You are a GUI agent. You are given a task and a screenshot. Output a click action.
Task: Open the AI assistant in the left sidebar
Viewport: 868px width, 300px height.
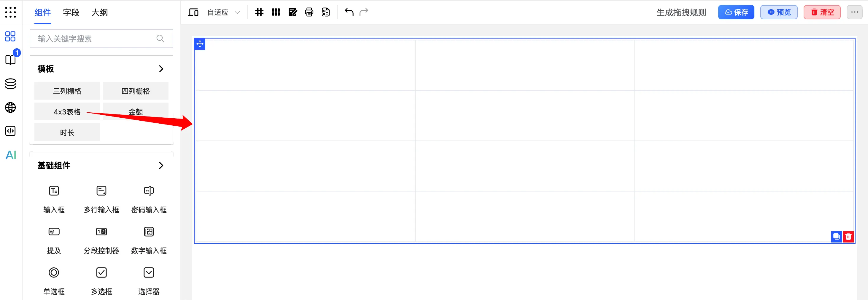[x=11, y=155]
